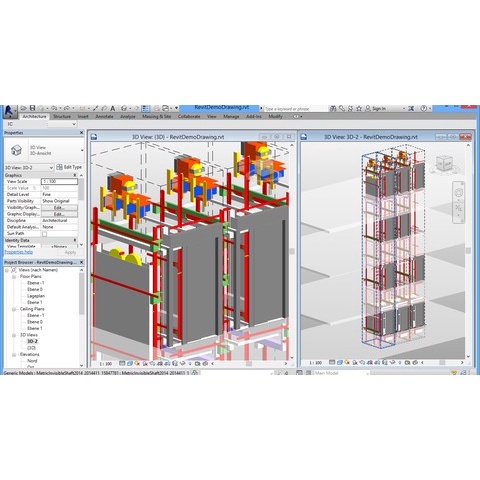480x480 pixels.
Task: Click the Apply button in Properties
Action: [x=70, y=252]
